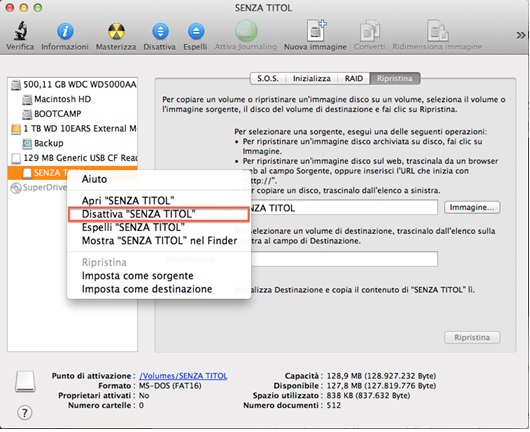530x432 pixels.
Task: Show hidden toolbar items with the double chevron
Action: click(521, 35)
